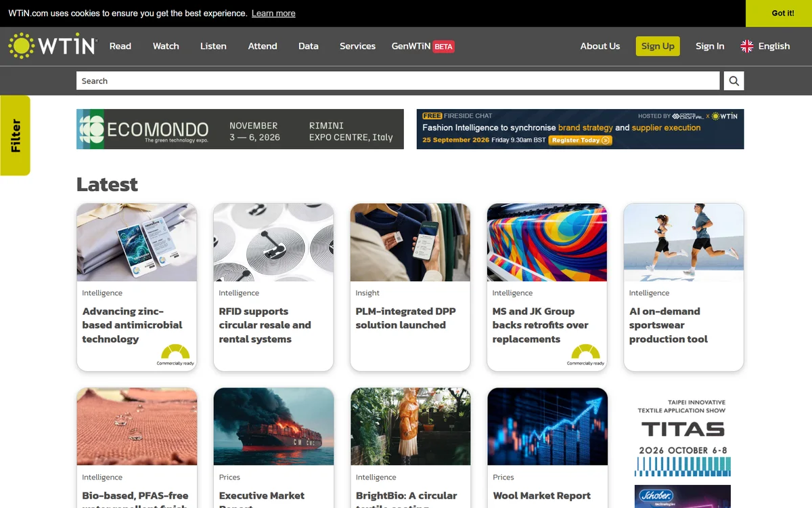The width and height of the screenshot is (812, 508).
Task: Open the BrightBio greenhouse thumbnail
Action: coord(410,427)
